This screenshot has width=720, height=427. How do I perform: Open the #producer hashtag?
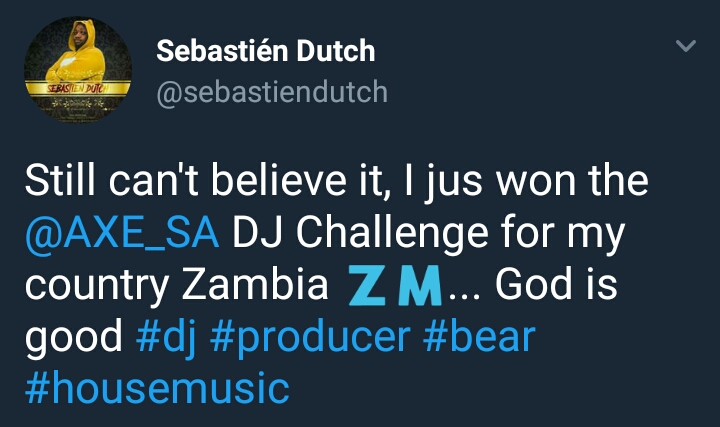click(310, 337)
